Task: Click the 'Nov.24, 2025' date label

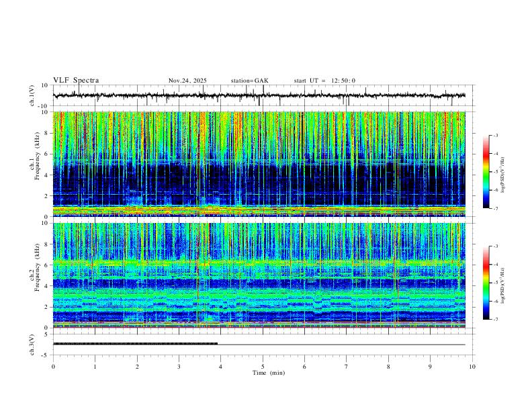Action: click(187, 81)
